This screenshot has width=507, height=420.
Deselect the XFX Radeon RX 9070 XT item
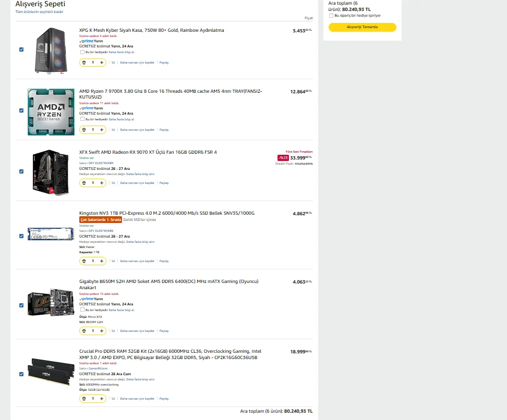coord(21,171)
